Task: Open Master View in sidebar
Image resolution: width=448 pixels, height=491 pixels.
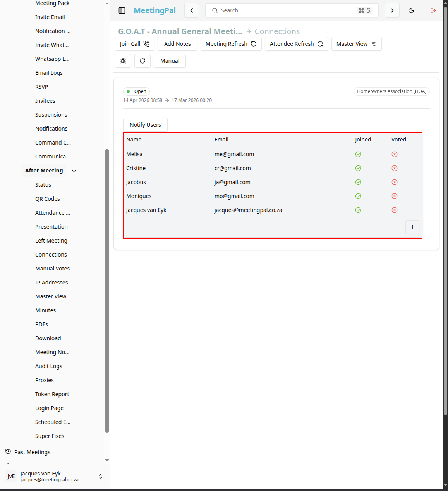Action: point(51,296)
